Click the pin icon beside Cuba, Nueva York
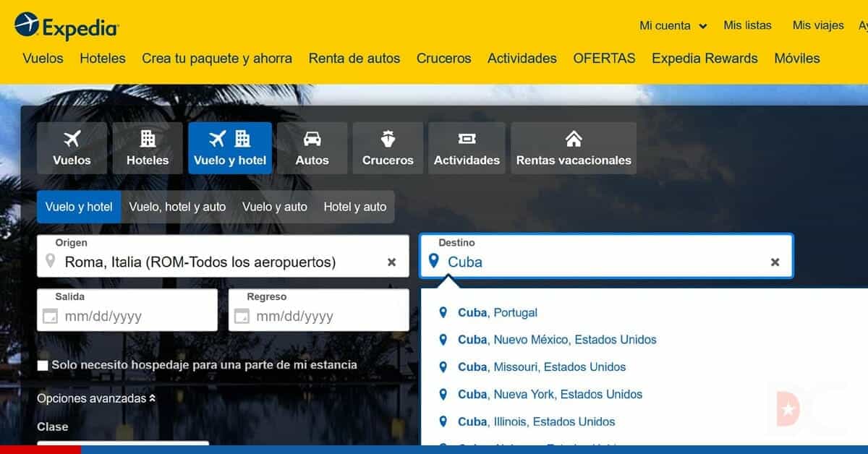The height and width of the screenshot is (454, 868). [x=443, y=395]
